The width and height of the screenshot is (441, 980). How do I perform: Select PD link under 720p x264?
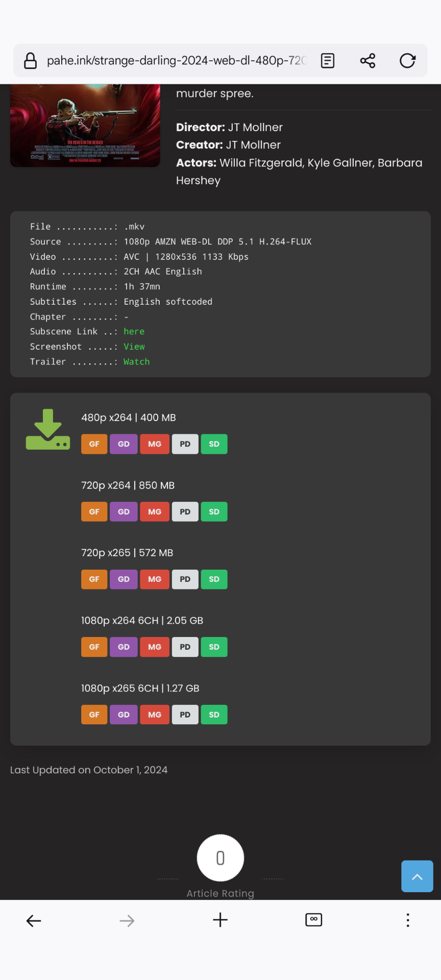coord(185,511)
